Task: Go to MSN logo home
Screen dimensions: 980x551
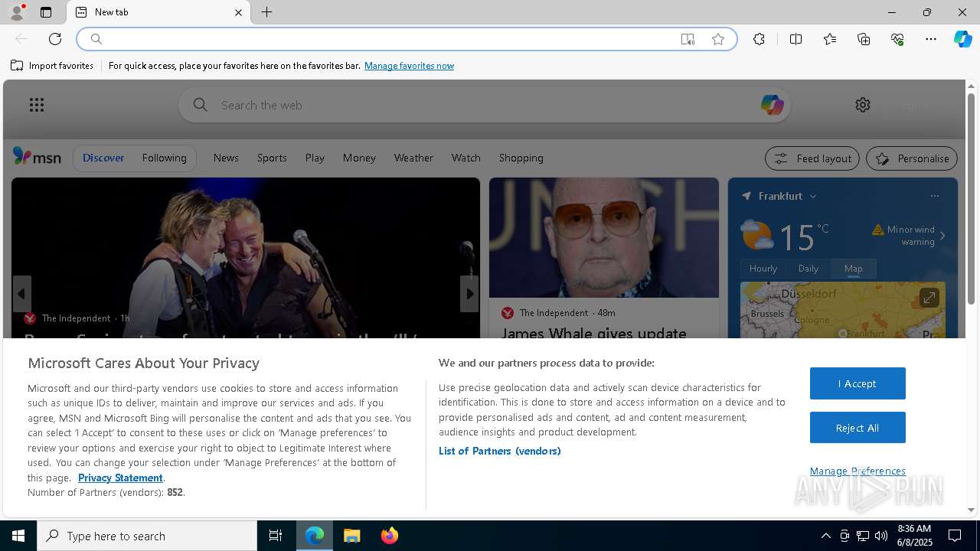Action: click(x=37, y=157)
